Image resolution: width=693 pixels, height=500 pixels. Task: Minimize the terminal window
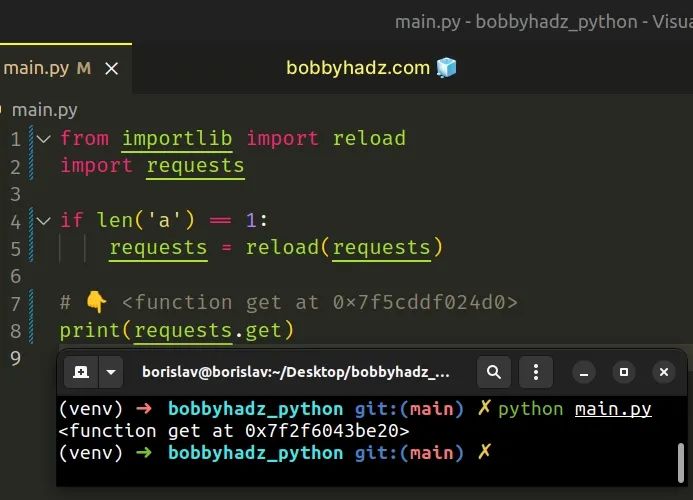pyautogui.click(x=584, y=372)
